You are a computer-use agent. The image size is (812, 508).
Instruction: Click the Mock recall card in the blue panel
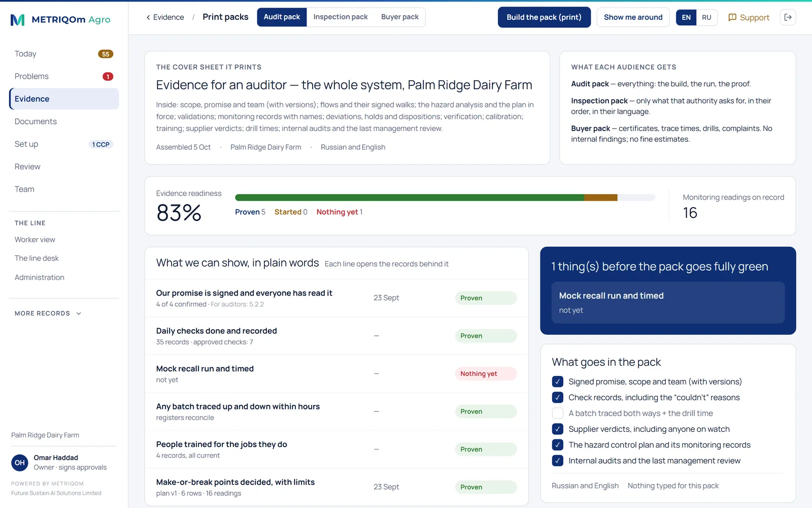pyautogui.click(x=668, y=303)
